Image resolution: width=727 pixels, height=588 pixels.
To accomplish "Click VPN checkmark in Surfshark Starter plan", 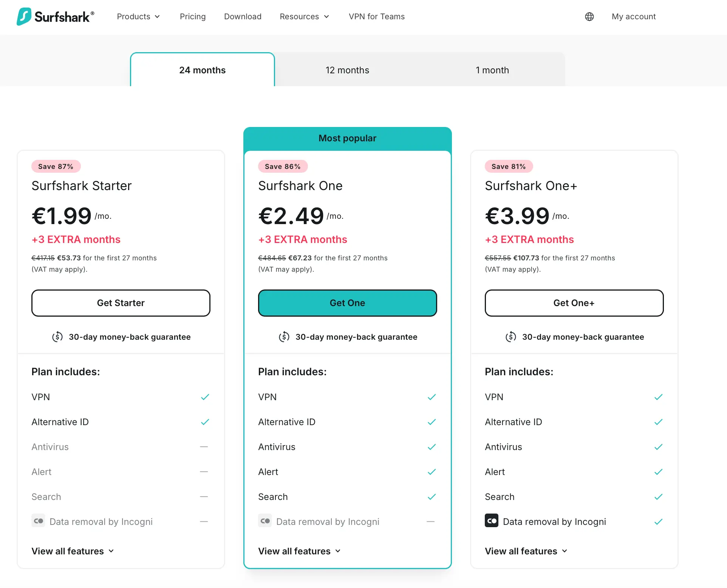I will pyautogui.click(x=205, y=397).
